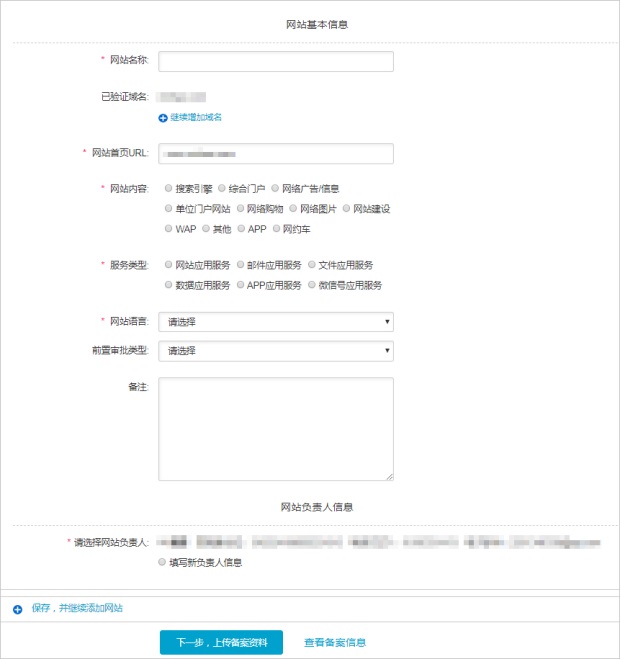621x660 pixels.
Task: Click the 下一步，上传备案资料 button
Action: tap(221, 642)
